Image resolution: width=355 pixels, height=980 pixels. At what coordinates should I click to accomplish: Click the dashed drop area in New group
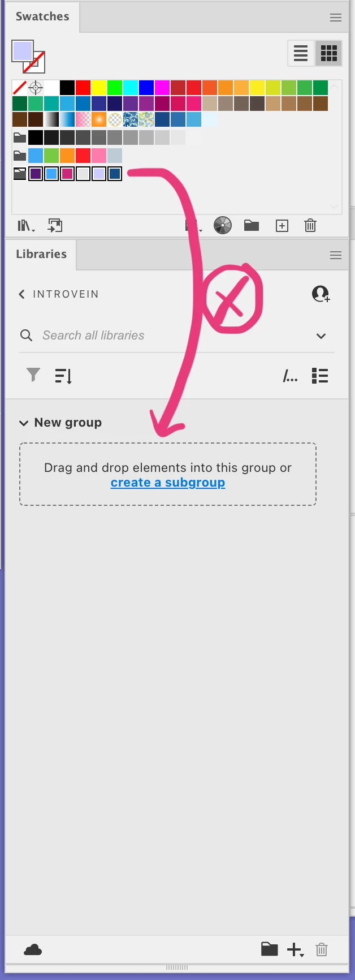(168, 474)
